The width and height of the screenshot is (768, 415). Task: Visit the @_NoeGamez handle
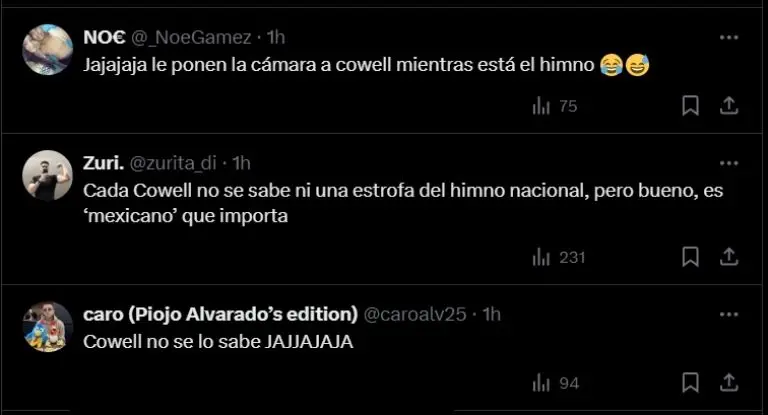point(191,38)
